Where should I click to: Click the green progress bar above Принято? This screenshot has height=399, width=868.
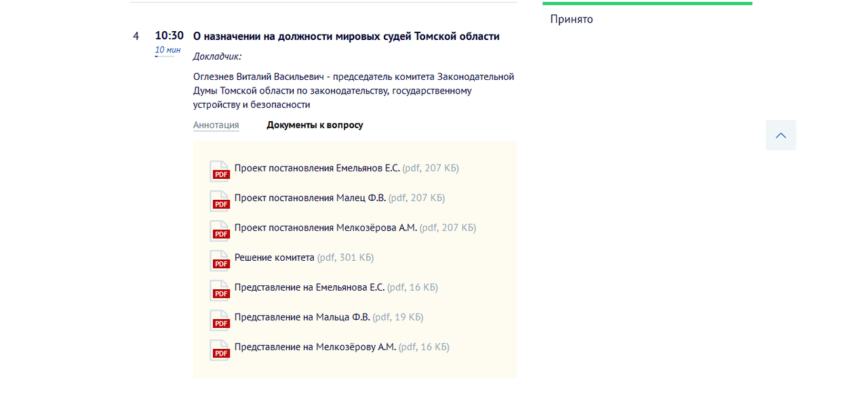[x=647, y=3]
